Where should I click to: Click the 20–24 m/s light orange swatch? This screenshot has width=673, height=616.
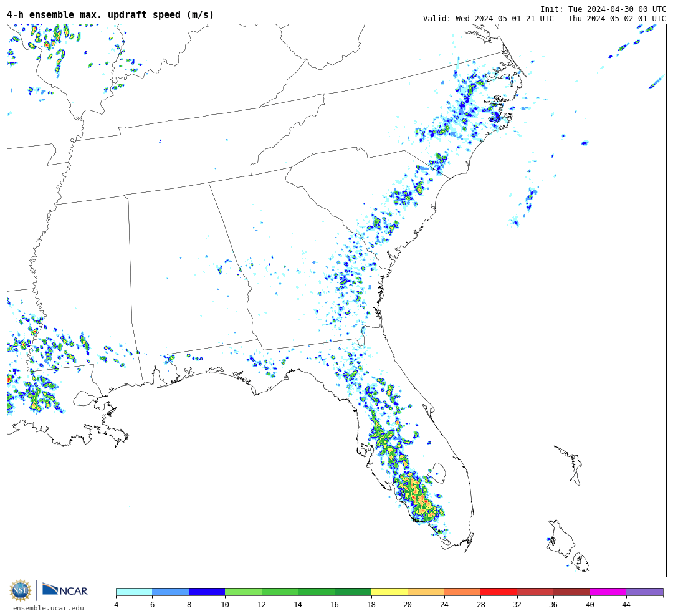tap(426, 592)
